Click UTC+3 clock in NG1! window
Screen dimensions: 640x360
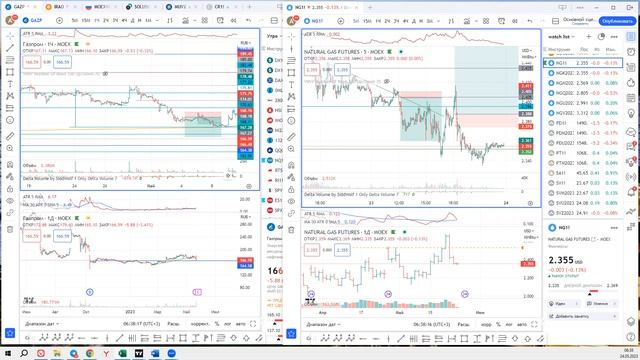431,324
